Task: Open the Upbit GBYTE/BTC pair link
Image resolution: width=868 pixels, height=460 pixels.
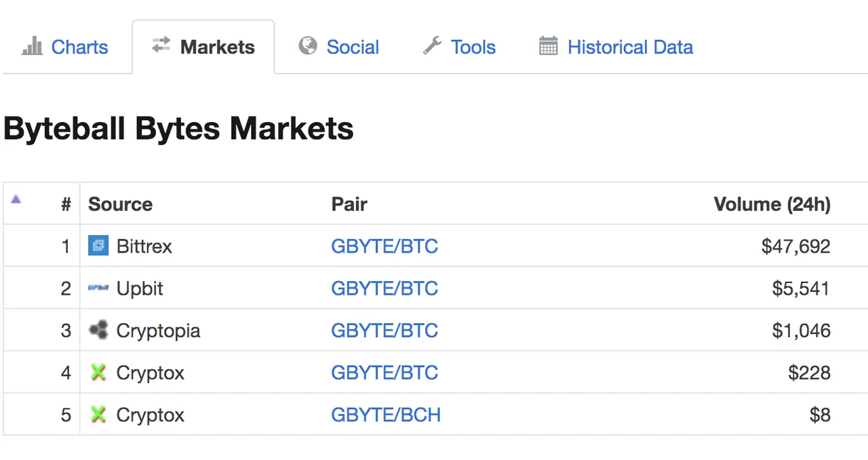Action: 384,288
